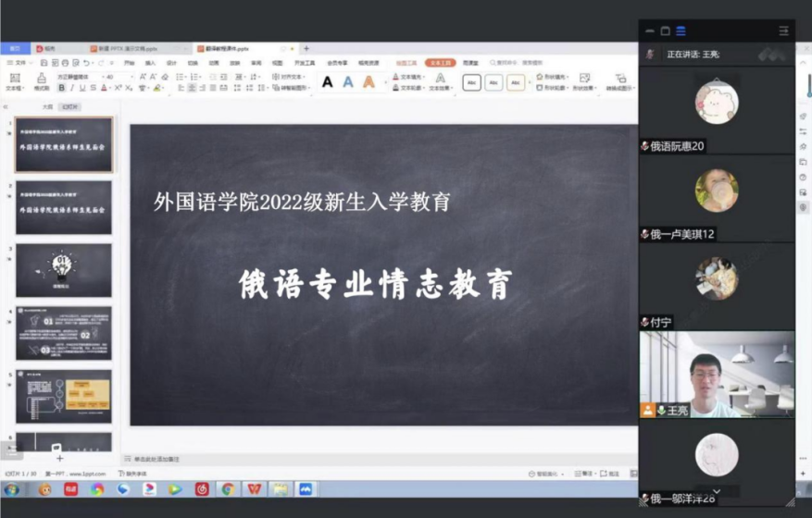Open the font size dropdown
This screenshot has width=812, height=518.
pyautogui.click(x=119, y=77)
